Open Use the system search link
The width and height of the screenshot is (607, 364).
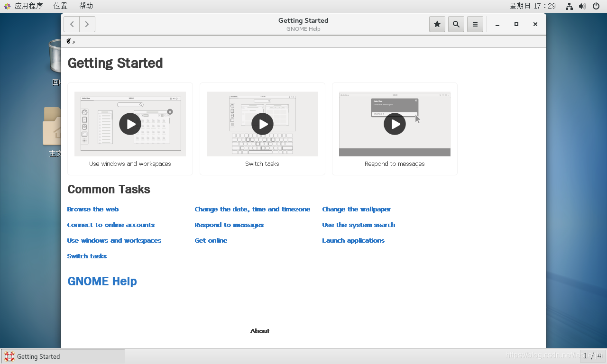pos(359,225)
